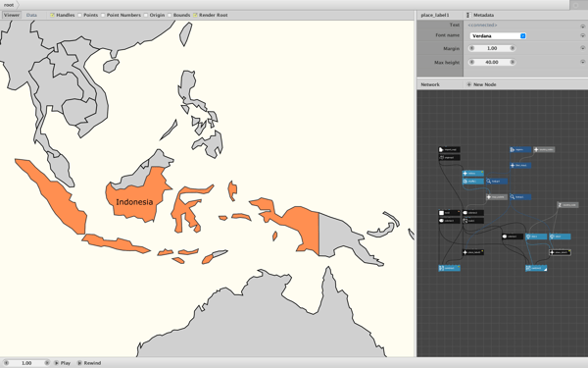The height and width of the screenshot is (368, 588).
Task: Select the scale1 node
Action: [x=473, y=221]
